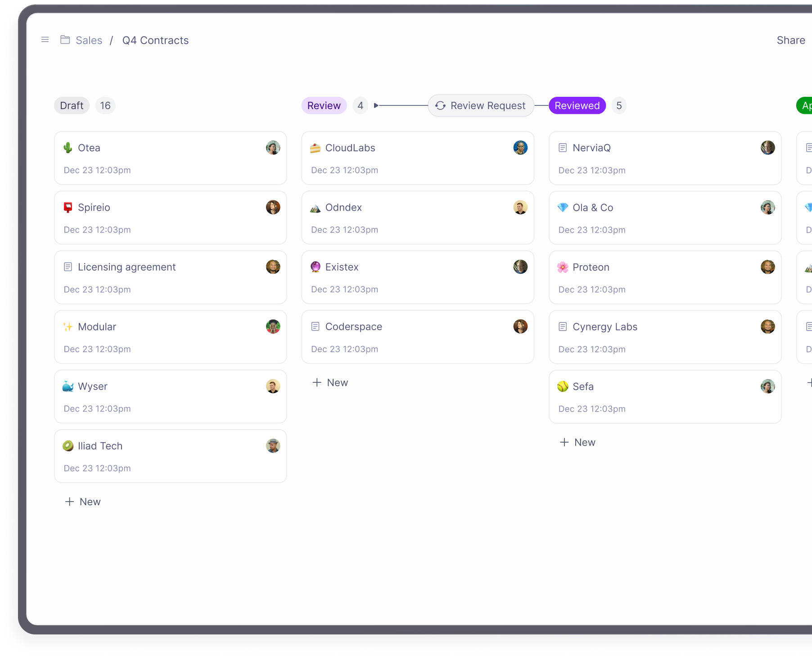Open the Existex card title

[342, 267]
